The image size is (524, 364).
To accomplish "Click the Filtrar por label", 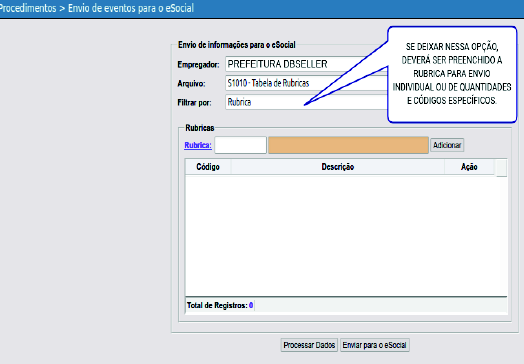I will click(194, 102).
